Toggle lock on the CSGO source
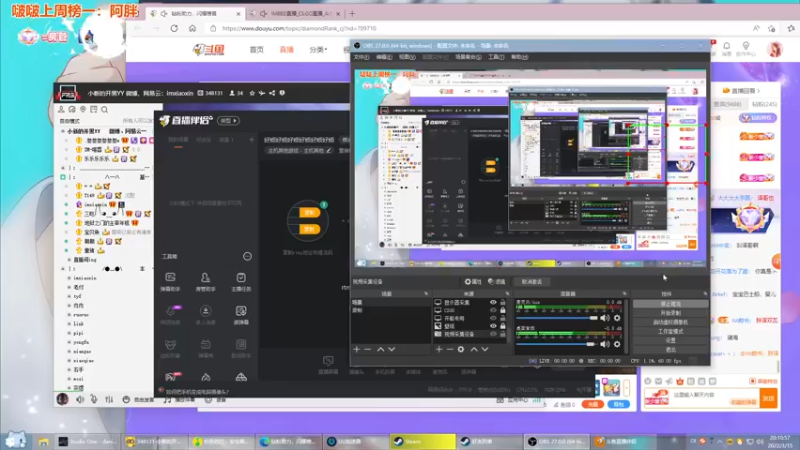The width and height of the screenshot is (800, 450). click(503, 310)
